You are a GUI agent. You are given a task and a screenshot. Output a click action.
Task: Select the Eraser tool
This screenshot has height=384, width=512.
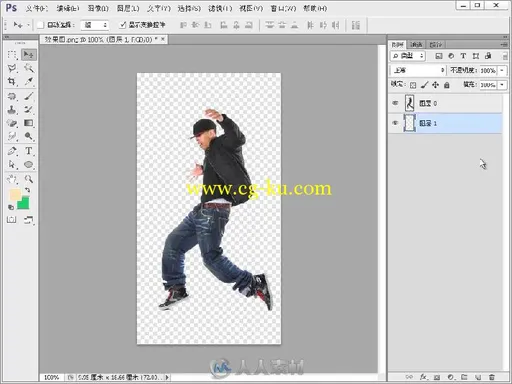click(x=12, y=123)
